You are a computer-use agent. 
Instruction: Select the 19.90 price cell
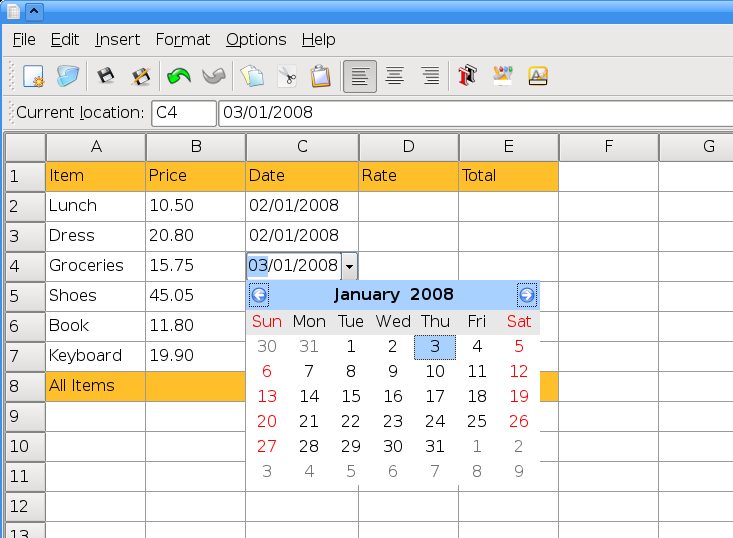click(195, 356)
